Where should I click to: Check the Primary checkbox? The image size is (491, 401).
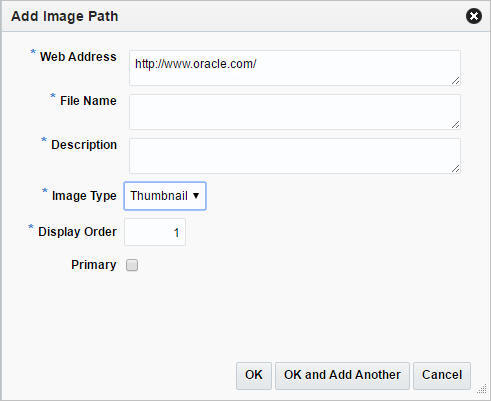pos(132,265)
